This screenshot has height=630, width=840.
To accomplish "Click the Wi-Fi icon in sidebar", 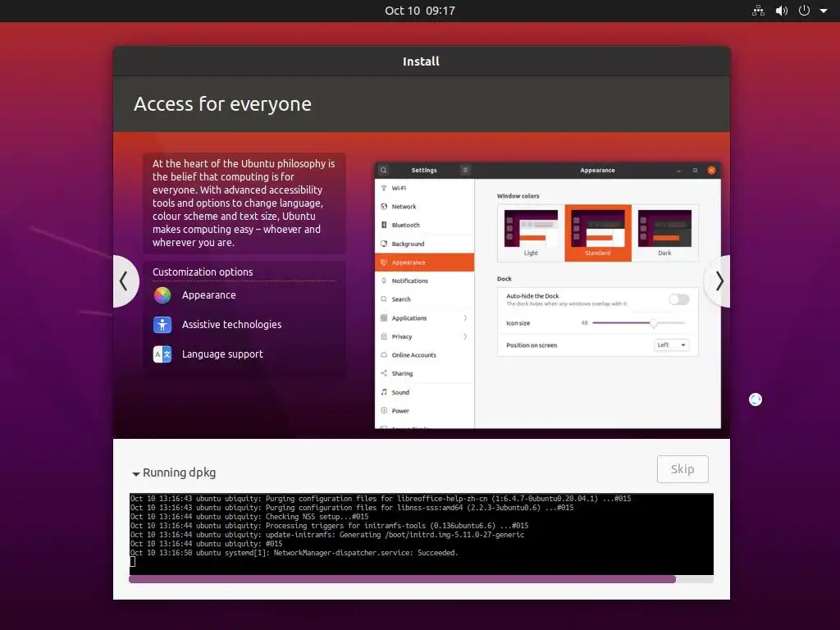I will tap(384, 188).
